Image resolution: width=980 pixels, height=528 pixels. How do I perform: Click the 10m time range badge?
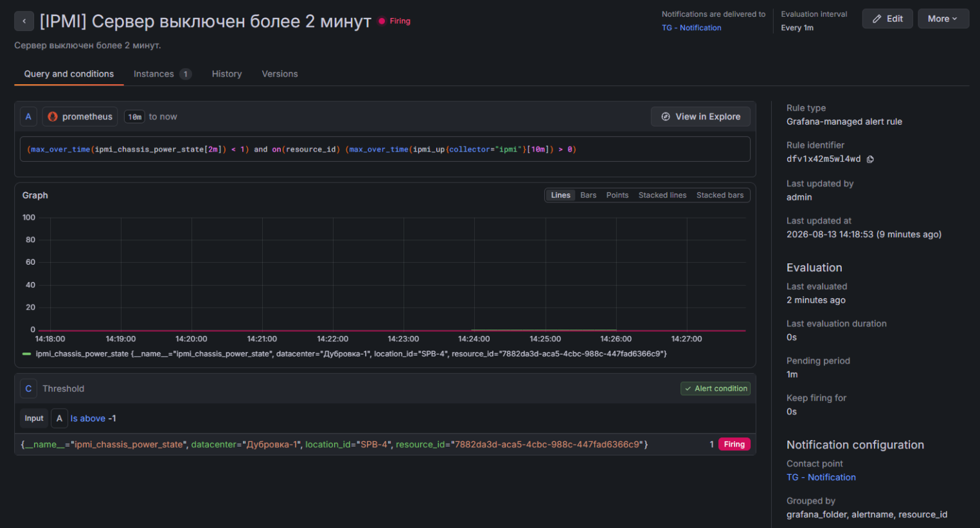134,117
